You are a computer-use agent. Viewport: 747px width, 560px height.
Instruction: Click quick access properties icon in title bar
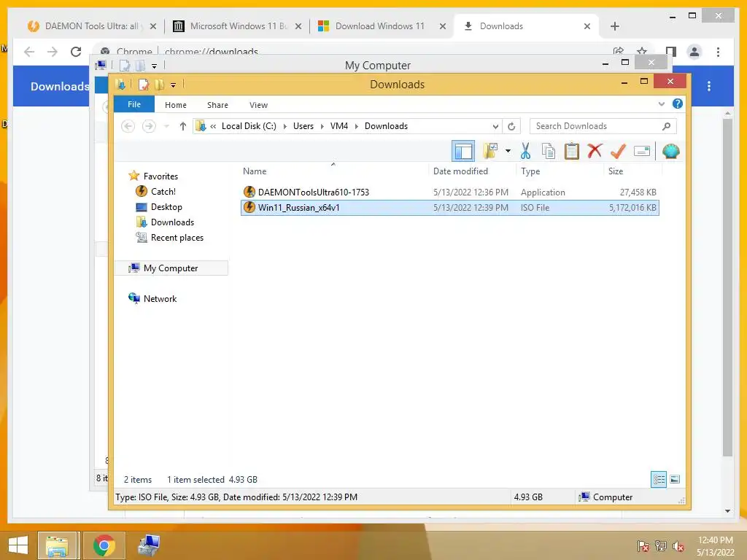pyautogui.click(x=144, y=85)
